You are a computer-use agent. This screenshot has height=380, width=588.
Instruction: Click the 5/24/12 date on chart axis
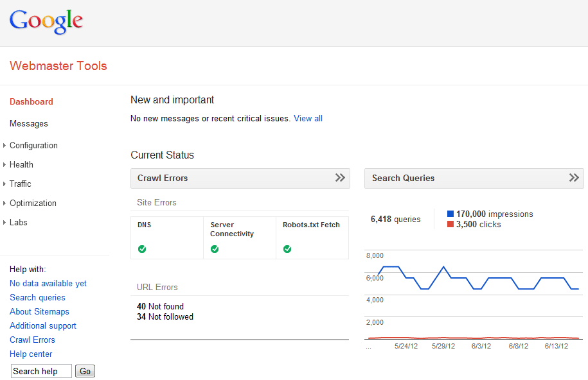point(405,346)
